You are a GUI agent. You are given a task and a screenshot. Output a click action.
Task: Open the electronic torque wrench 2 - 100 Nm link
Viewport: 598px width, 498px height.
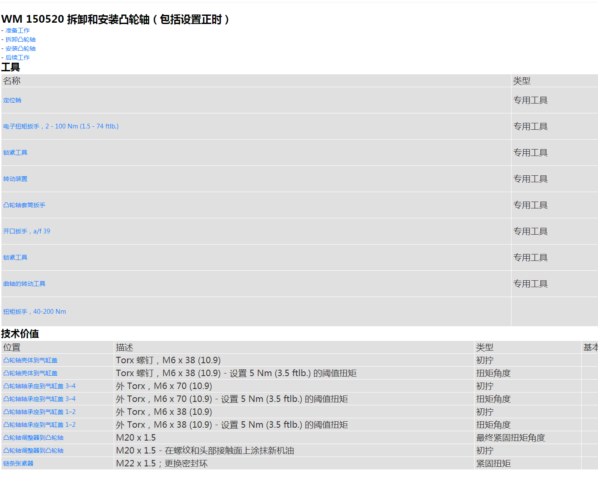click(61, 126)
